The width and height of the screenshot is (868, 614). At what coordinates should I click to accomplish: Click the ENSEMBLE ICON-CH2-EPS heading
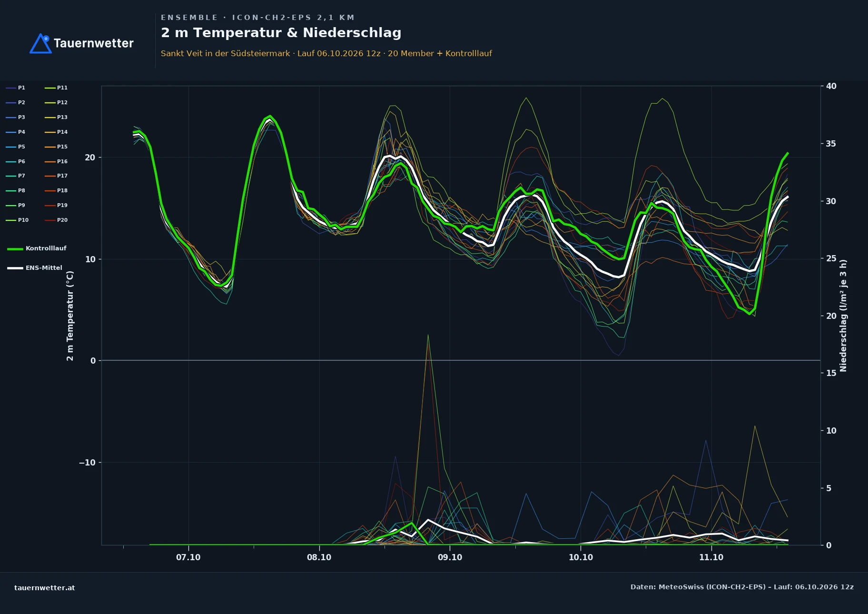click(257, 18)
